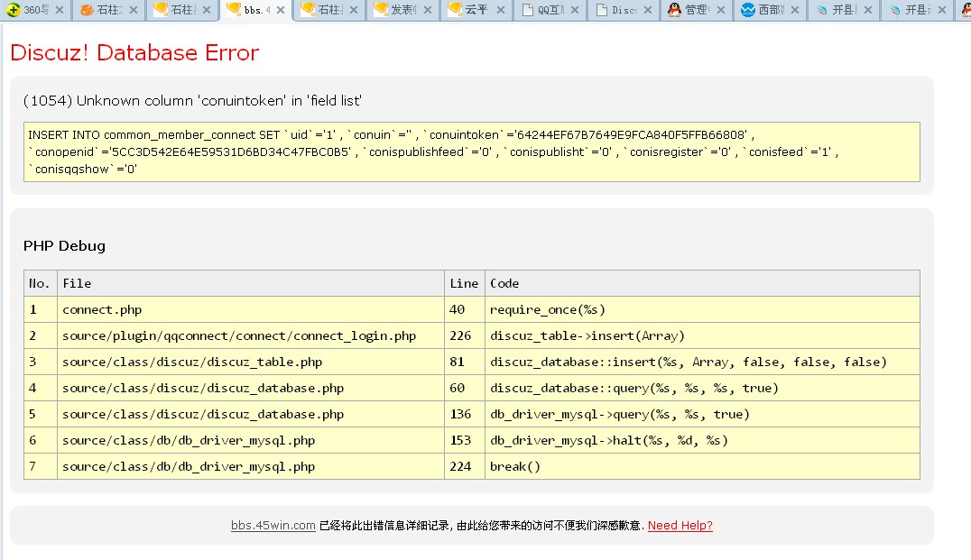Viewport: 971px width, 560px height.
Task: Select the connect_login.php file path cell
Action: click(251, 335)
